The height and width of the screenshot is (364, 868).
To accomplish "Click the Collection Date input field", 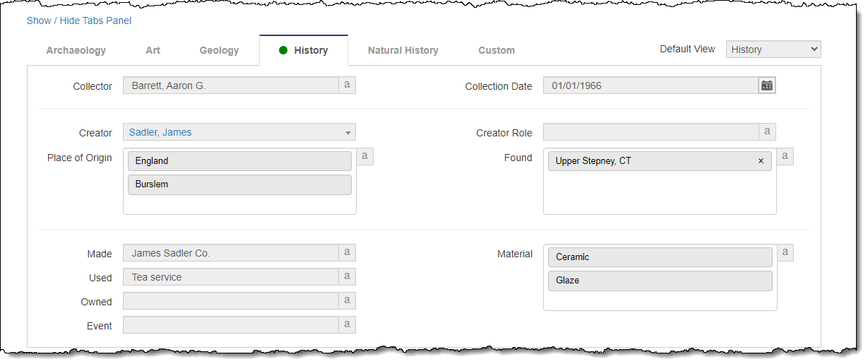I will coord(650,86).
